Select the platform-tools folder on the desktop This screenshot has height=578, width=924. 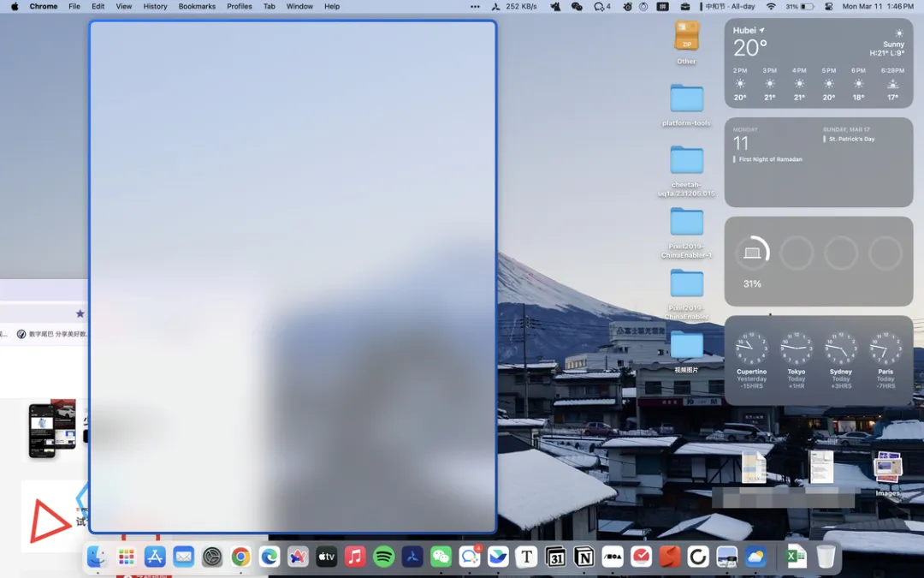coord(686,105)
